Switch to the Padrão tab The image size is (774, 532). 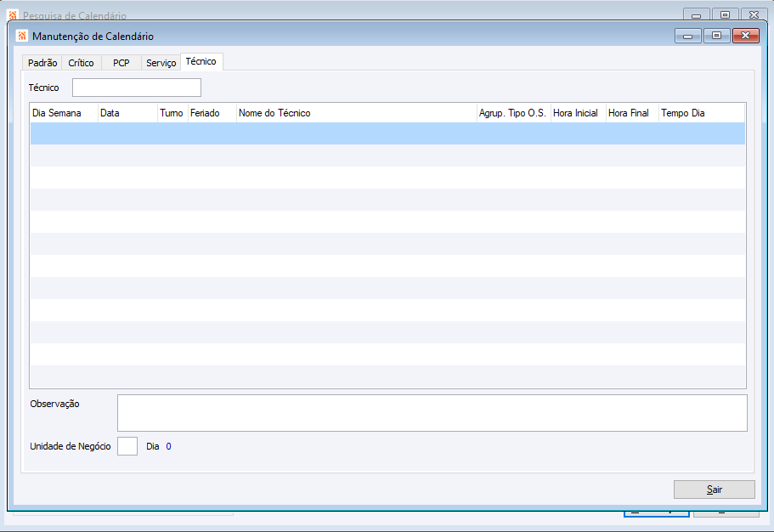coord(42,63)
